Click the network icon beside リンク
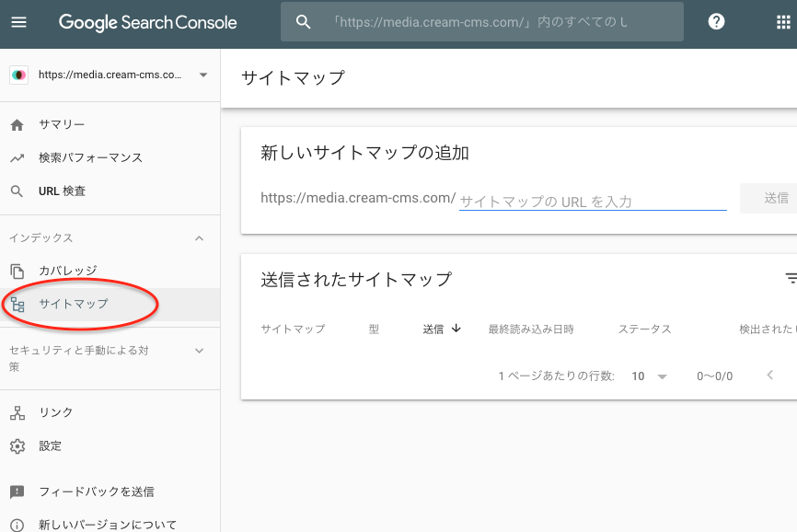This screenshot has height=532, width=797. click(x=17, y=413)
